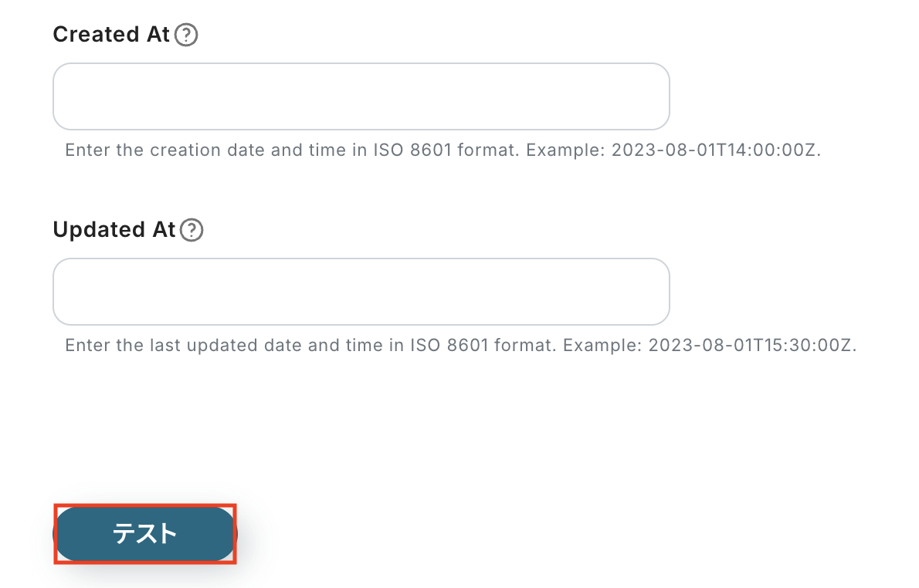Image resolution: width=919 pixels, height=588 pixels.
Task: Click inside the Updated At text box
Action: click(x=361, y=292)
